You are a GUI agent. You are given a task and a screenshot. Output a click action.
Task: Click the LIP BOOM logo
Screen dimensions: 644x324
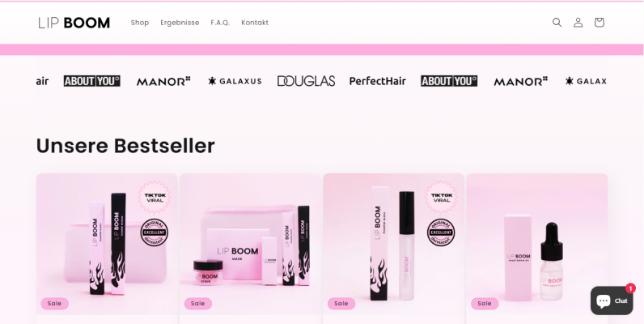74,23
